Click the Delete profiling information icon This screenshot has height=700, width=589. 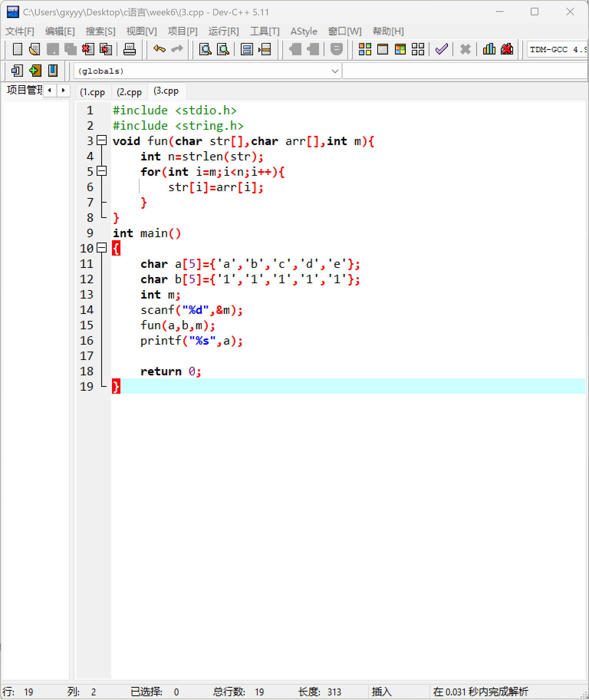(507, 49)
